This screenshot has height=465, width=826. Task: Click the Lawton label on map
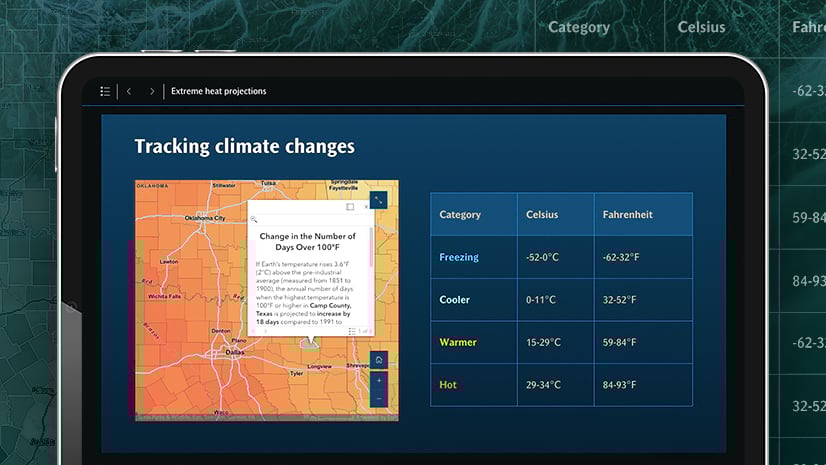click(x=169, y=261)
